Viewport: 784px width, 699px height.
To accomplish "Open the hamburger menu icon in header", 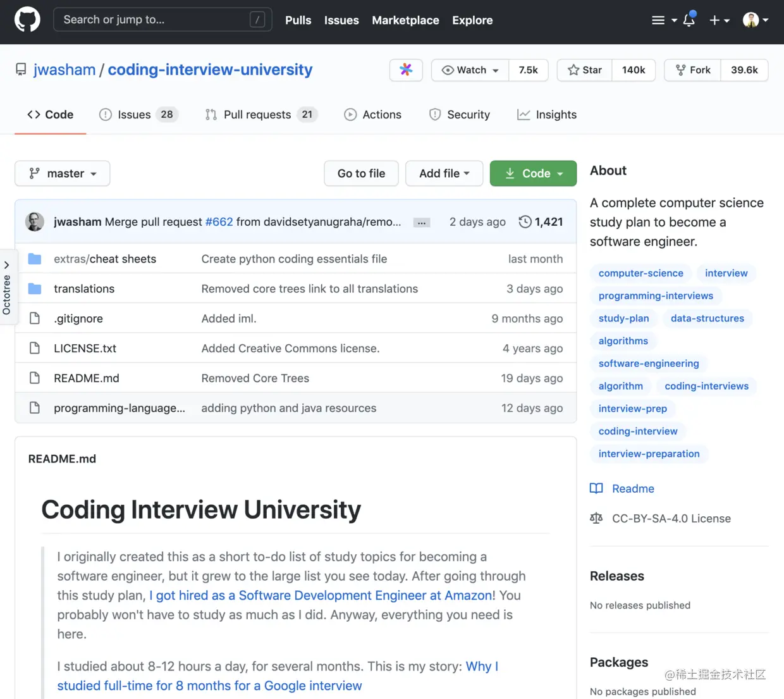I will [658, 20].
